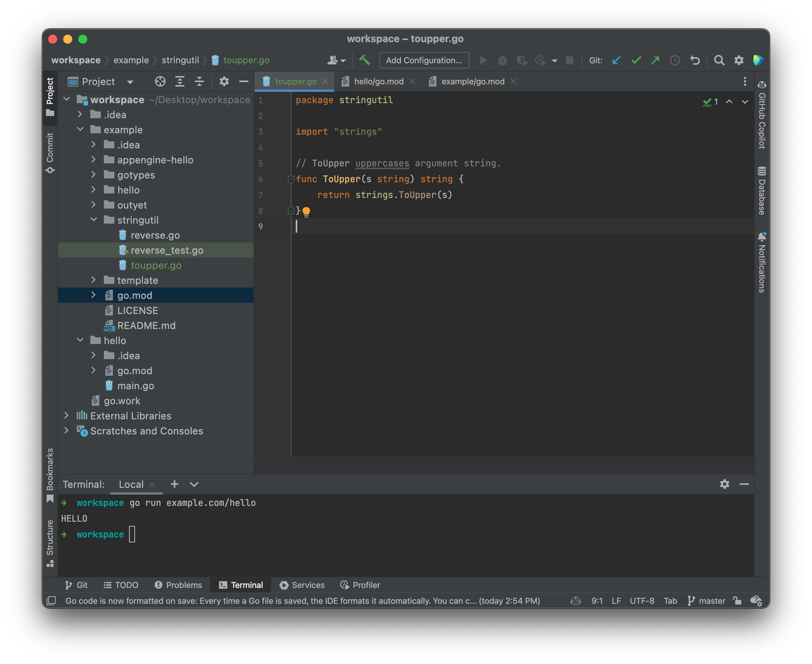Click the Collapse All icon in Project panel
This screenshot has width=812, height=664.
(x=199, y=81)
